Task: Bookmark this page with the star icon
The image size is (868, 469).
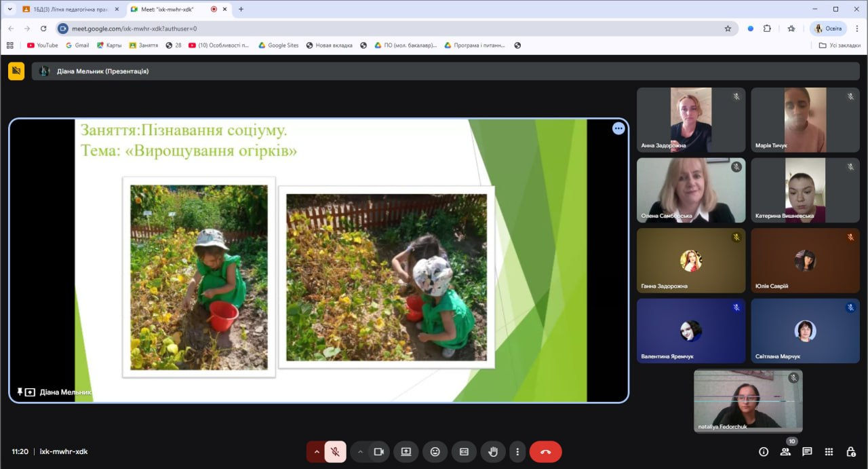Action: 728,29
